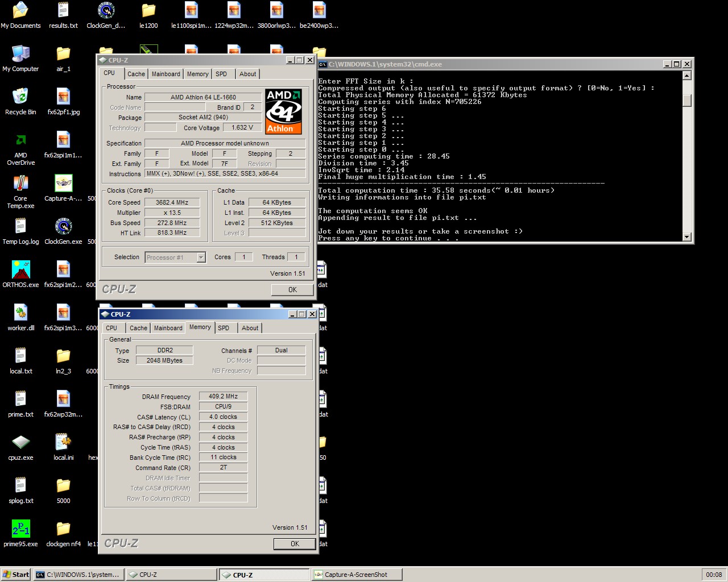The width and height of the screenshot is (728, 582).
Task: Click the Bus Speed value 272.8 MHz
Action: (x=172, y=223)
